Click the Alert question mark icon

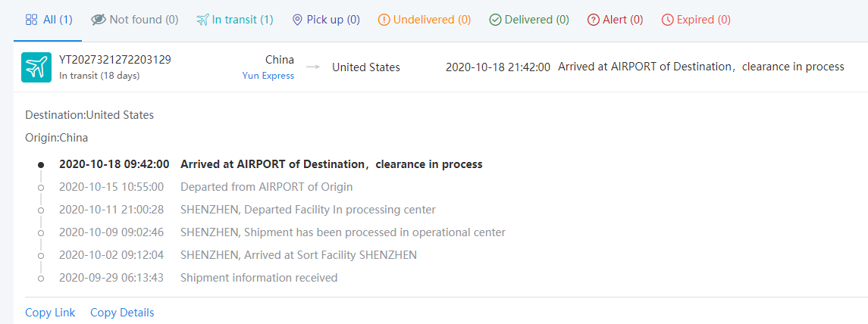click(594, 20)
